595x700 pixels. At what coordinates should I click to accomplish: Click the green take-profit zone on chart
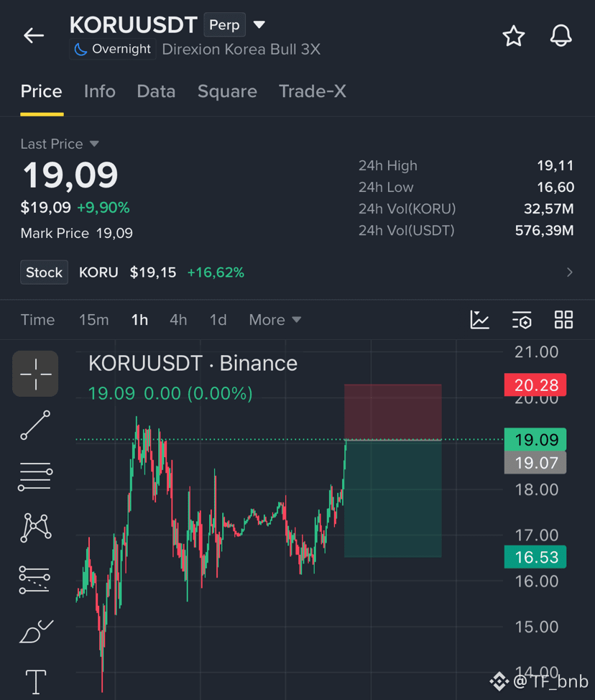click(x=393, y=499)
